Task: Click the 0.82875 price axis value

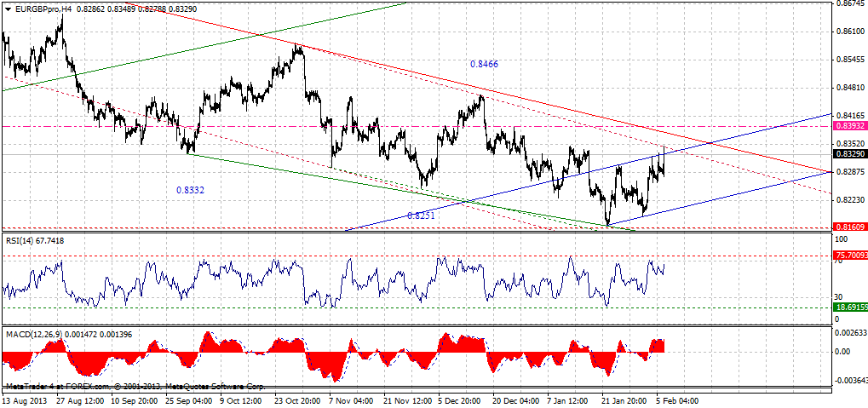Action: click(850, 171)
